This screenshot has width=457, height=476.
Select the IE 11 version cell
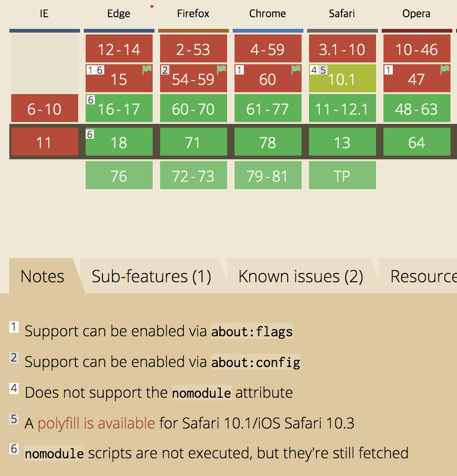[x=44, y=142]
